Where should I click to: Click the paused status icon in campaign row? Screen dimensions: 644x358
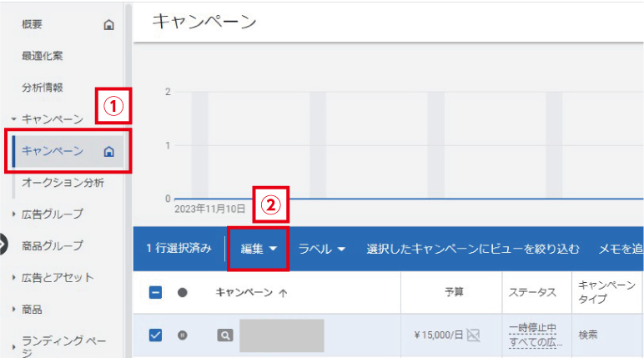point(183,335)
